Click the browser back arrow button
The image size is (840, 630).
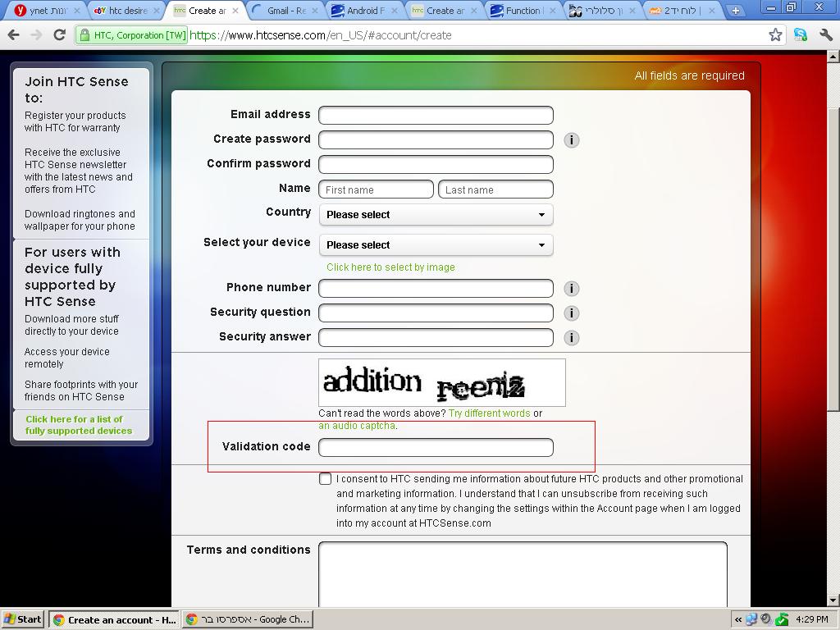13,35
